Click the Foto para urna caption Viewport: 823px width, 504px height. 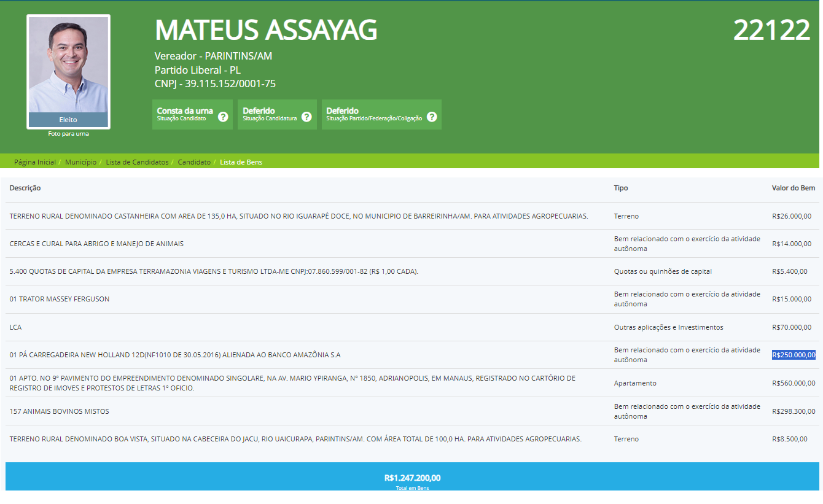coord(68,133)
